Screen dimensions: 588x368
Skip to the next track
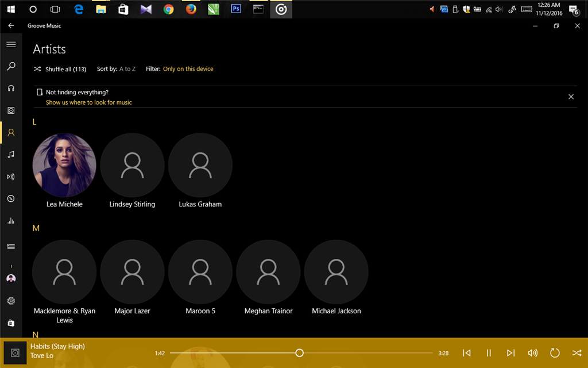click(510, 353)
